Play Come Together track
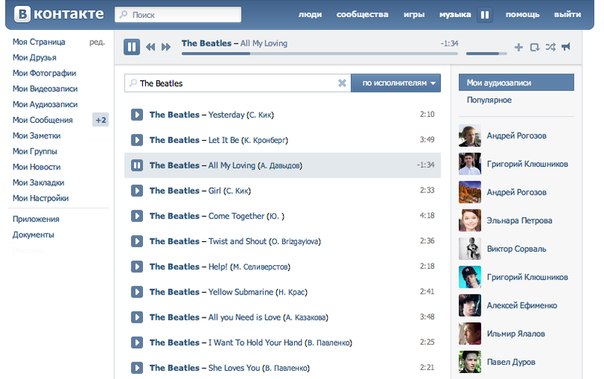Screen dimensions: 604x379 [x=137, y=216]
